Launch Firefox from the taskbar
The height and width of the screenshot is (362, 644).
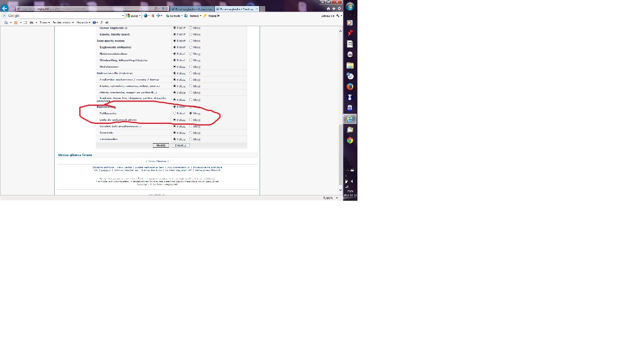(350, 86)
